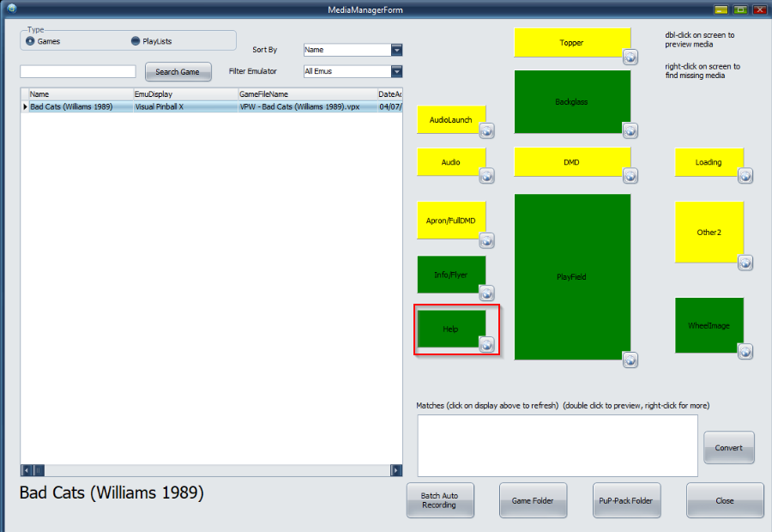Select the PlayLists radio button
Image resolution: width=772 pixels, height=532 pixels.
[136, 41]
